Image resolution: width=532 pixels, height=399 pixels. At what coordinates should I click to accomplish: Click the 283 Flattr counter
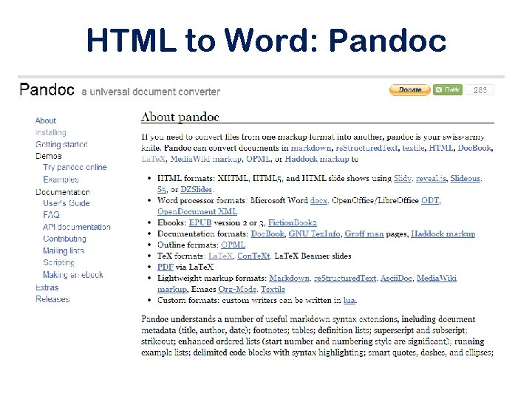[x=480, y=90]
